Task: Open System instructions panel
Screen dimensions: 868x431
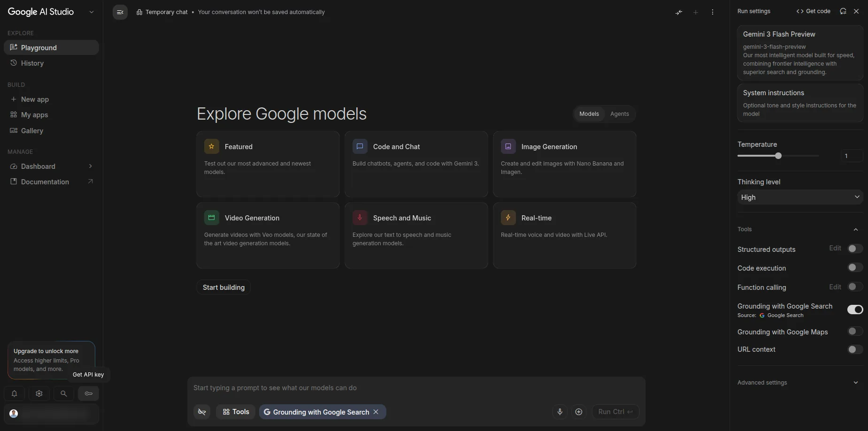Action: [800, 103]
